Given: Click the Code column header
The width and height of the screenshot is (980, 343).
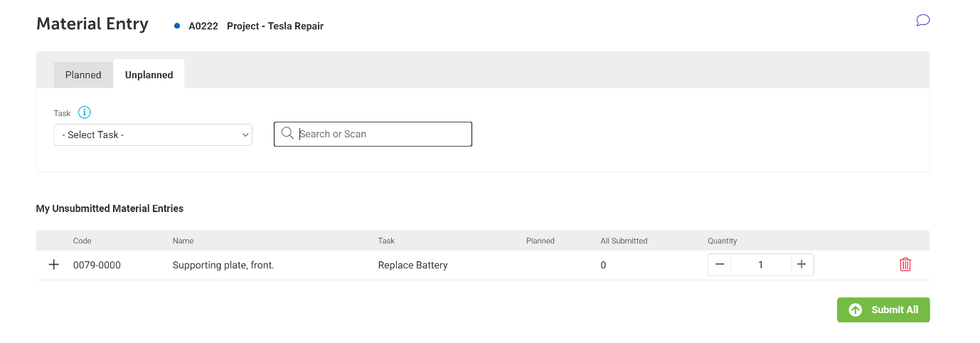Looking at the screenshot, I should [x=82, y=241].
